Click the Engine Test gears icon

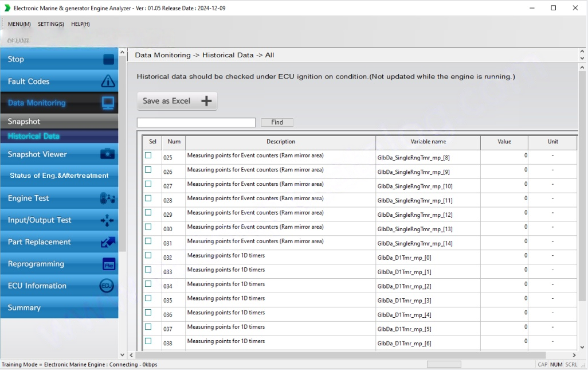(107, 198)
